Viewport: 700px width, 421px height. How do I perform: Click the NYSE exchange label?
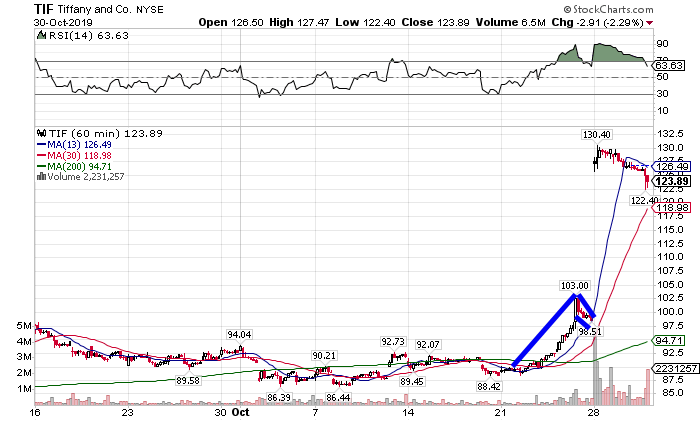(150, 9)
